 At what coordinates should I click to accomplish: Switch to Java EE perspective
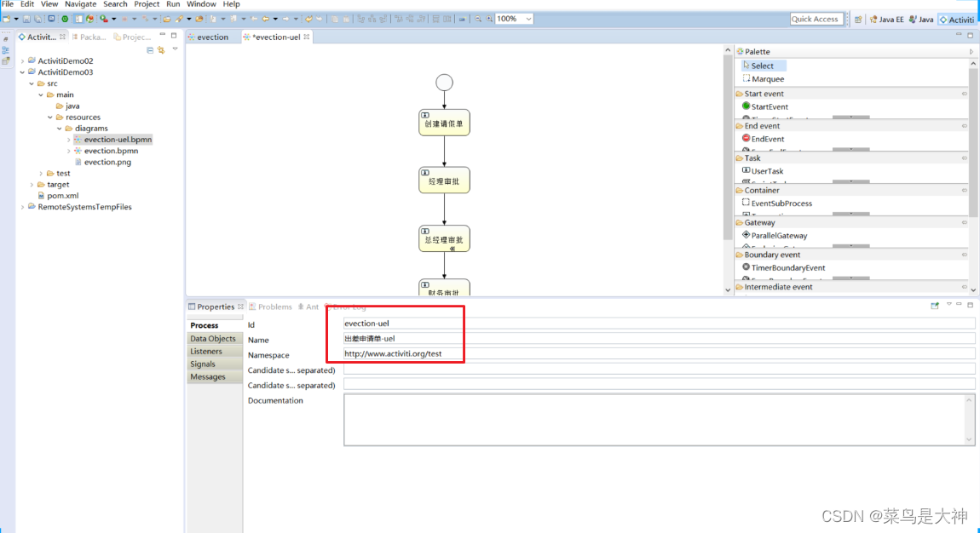click(x=887, y=20)
